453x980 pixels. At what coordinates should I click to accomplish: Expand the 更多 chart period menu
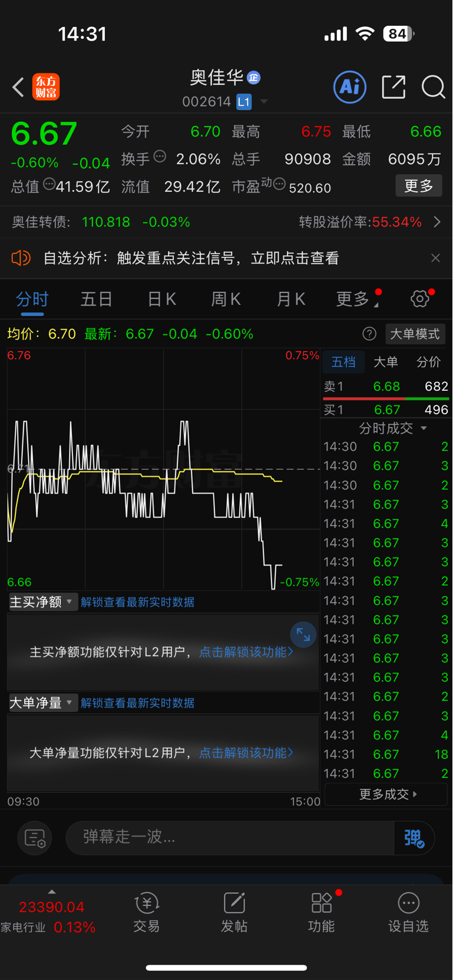pyautogui.click(x=357, y=299)
